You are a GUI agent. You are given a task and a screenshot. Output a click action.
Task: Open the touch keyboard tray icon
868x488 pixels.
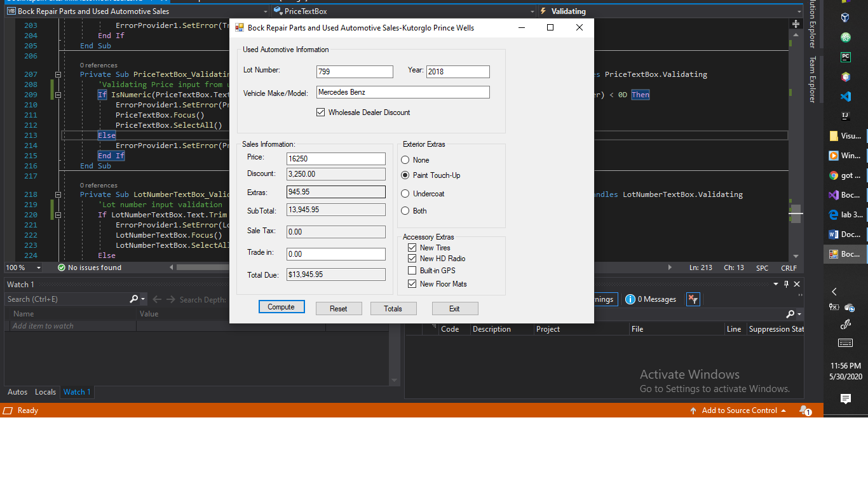(x=846, y=343)
